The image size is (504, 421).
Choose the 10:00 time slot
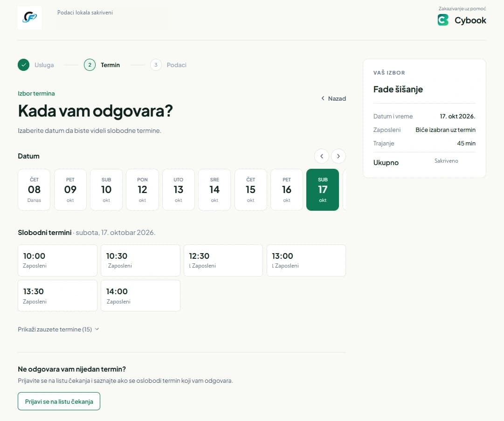[57, 260]
